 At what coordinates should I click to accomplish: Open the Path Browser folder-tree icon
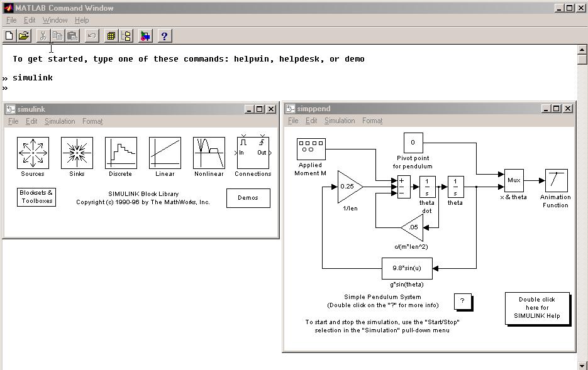126,36
